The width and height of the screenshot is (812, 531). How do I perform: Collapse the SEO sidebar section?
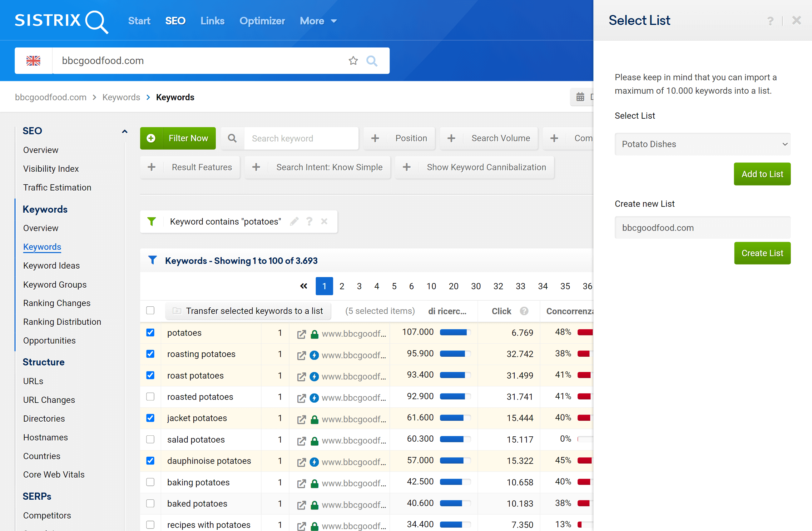(x=125, y=132)
